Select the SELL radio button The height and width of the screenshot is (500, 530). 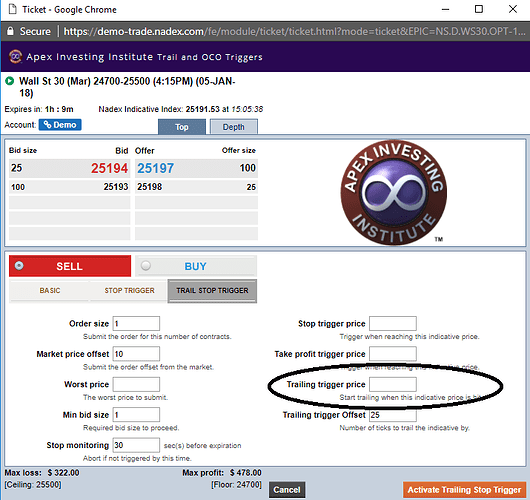pyautogui.click(x=19, y=266)
